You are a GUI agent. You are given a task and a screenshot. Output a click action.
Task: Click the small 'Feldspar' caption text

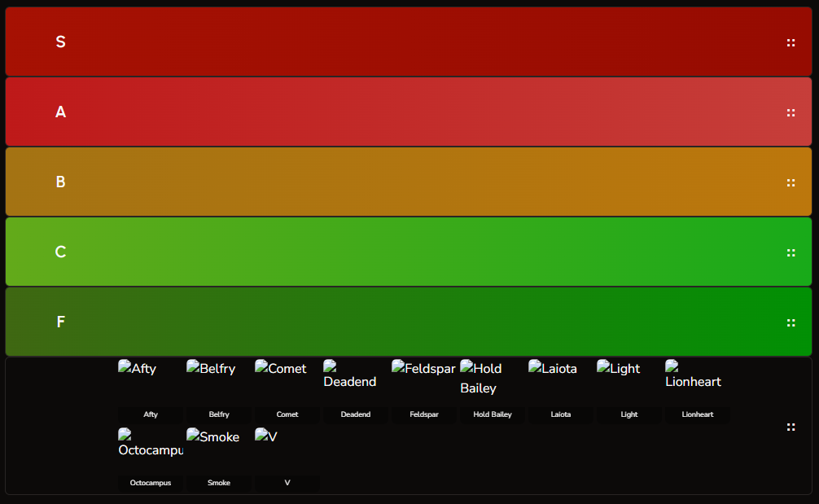coord(424,414)
